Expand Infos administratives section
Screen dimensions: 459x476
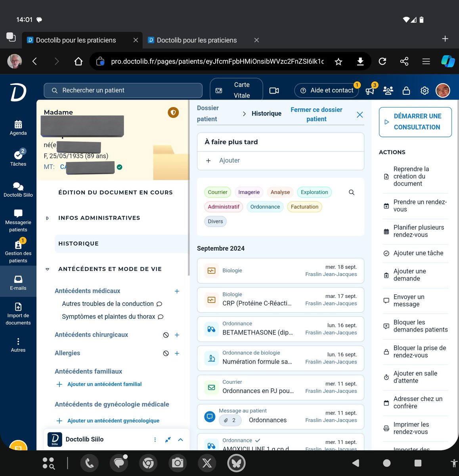tap(48, 218)
